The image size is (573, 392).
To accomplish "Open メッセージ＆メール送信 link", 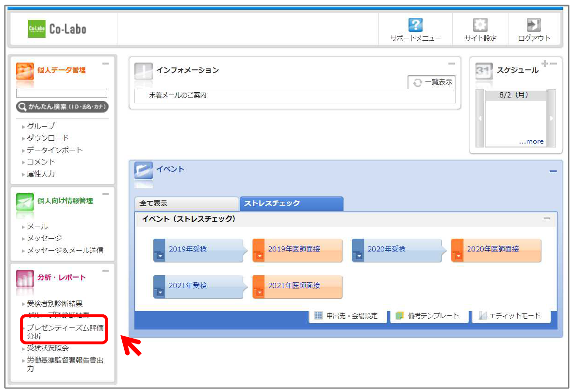I will (65, 250).
